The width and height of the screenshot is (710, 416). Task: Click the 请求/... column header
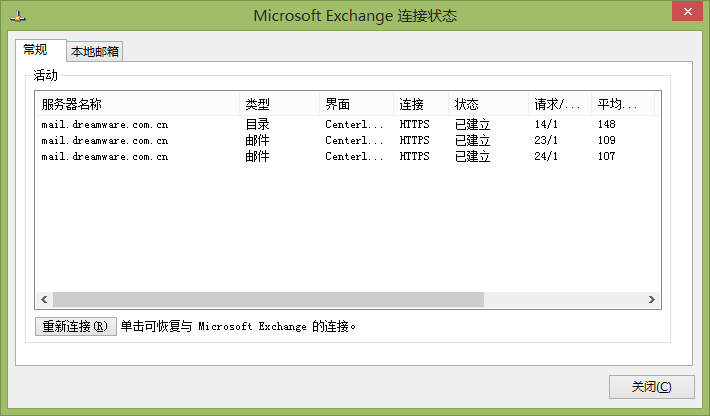tap(560, 104)
